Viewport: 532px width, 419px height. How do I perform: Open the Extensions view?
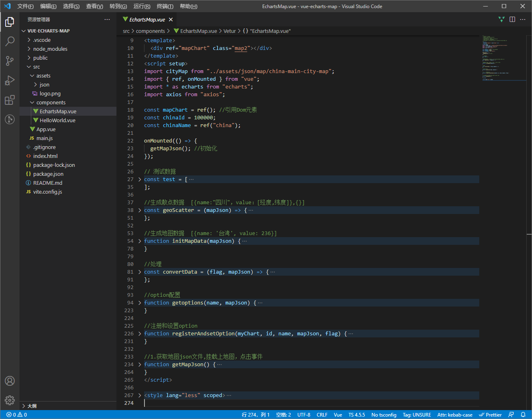click(x=10, y=100)
